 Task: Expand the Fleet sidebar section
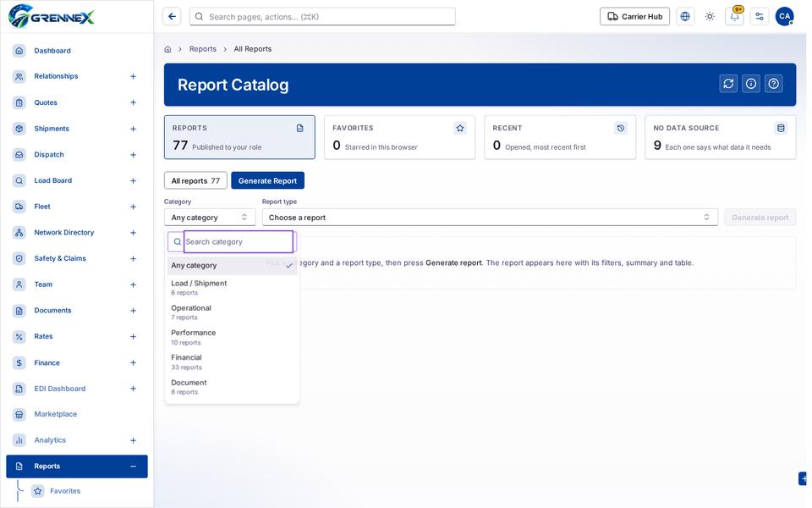[133, 207]
